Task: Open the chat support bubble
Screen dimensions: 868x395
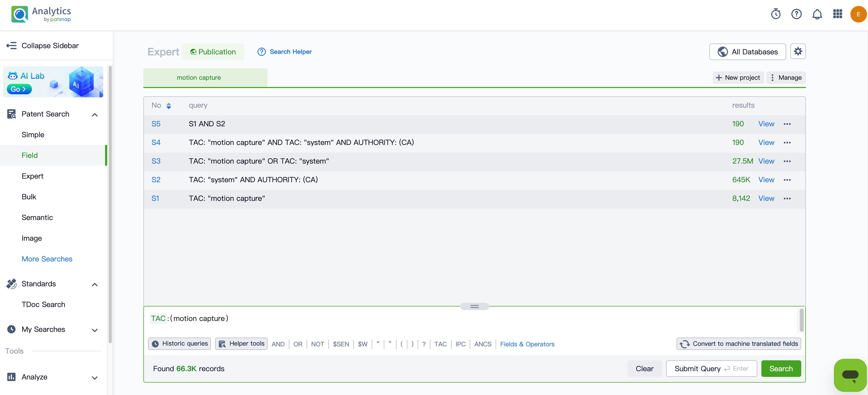Action: [x=850, y=375]
